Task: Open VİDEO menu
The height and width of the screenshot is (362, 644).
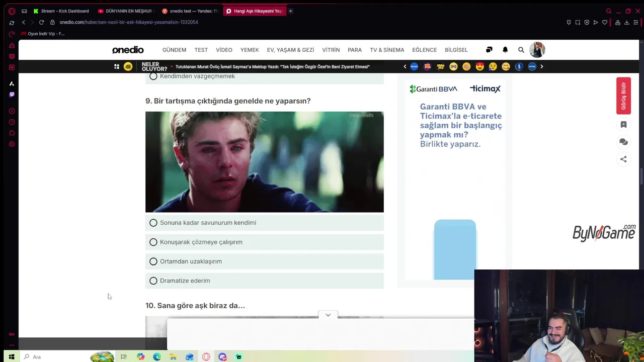Action: click(224, 50)
